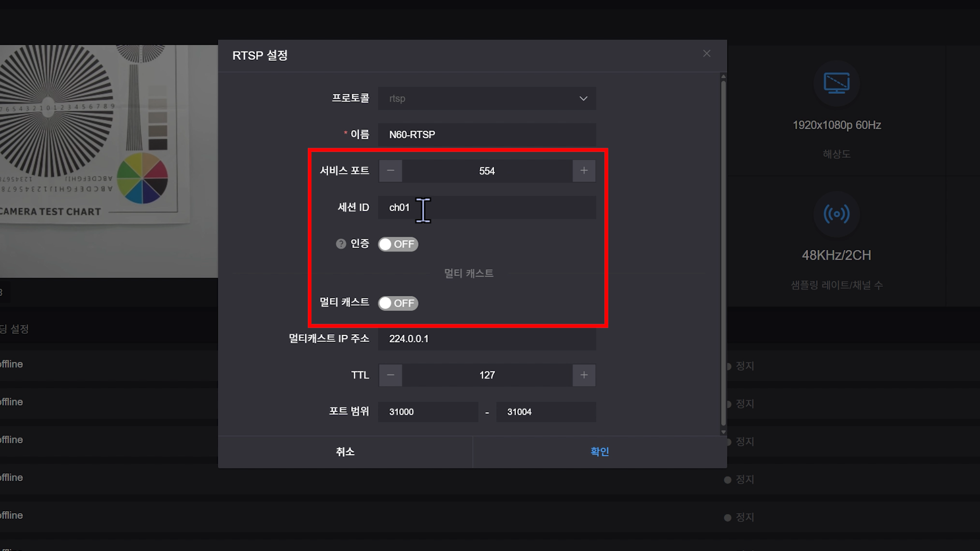This screenshot has width=980, height=551.
Task: Decrease the TTL value with minus
Action: [x=390, y=375]
